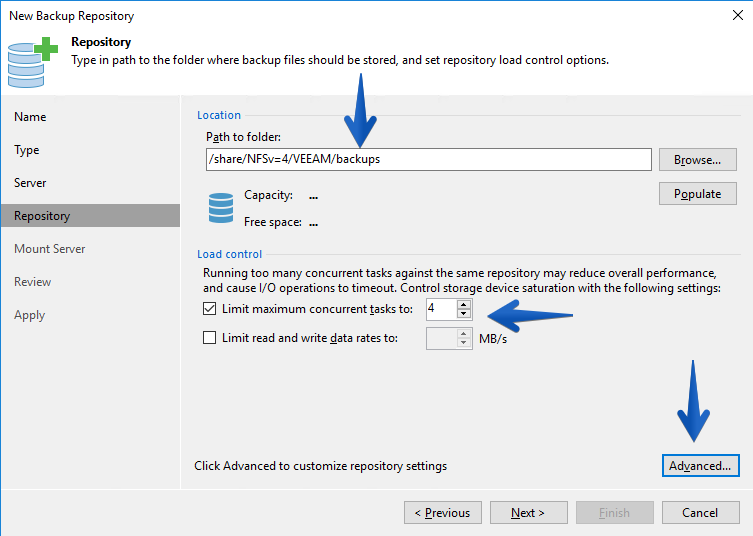The height and width of the screenshot is (536, 753).
Task: Click the Finish button
Action: tap(615, 512)
